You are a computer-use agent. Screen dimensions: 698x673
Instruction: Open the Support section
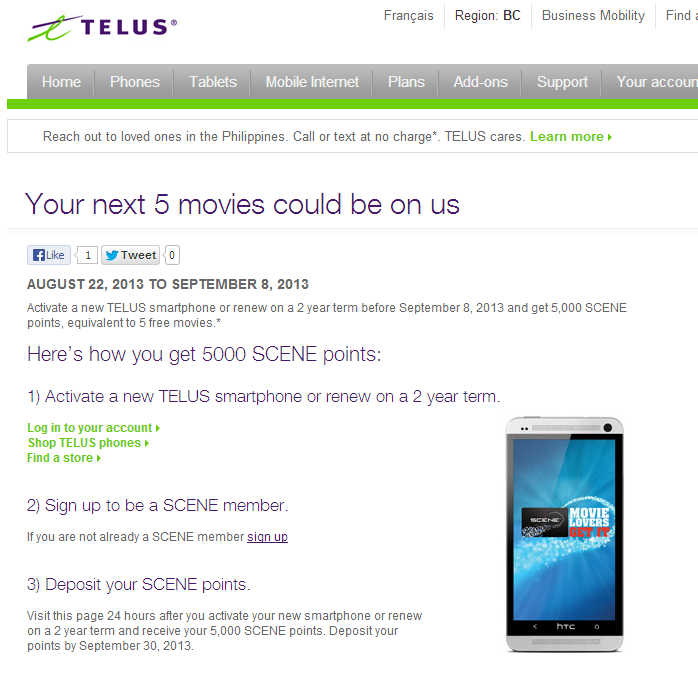[x=562, y=82]
